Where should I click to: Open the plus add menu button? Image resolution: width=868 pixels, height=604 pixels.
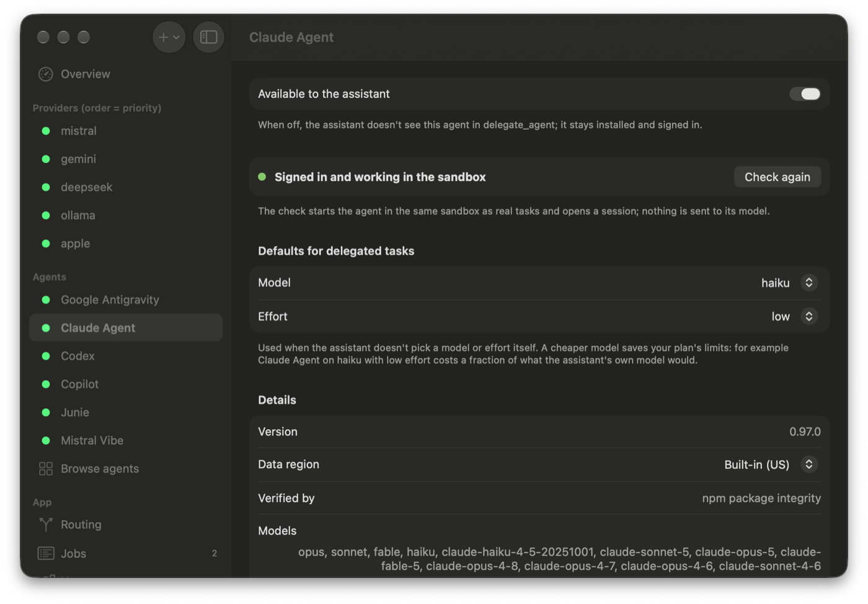click(x=169, y=37)
